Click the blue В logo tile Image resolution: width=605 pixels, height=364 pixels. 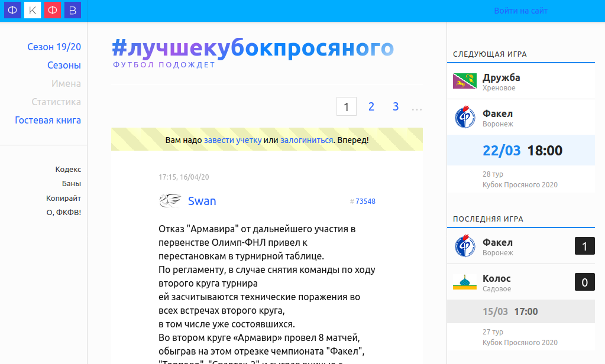(73, 10)
